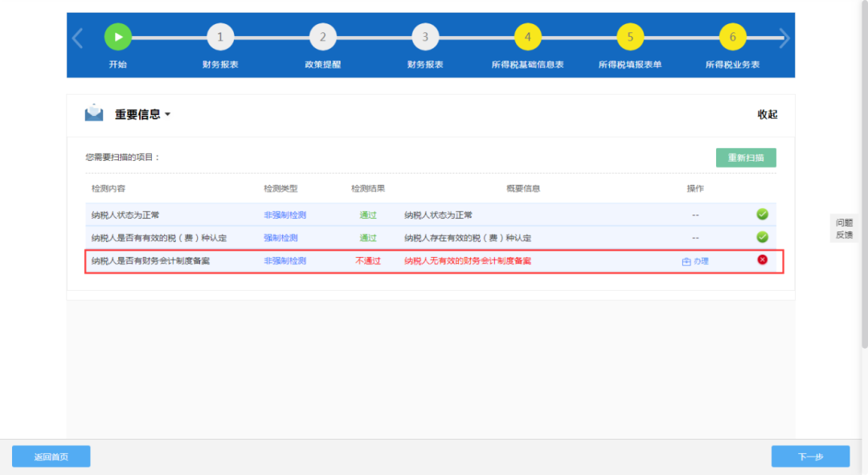The image size is (868, 475).
Task: Click the 下一步 button
Action: pyautogui.click(x=810, y=457)
